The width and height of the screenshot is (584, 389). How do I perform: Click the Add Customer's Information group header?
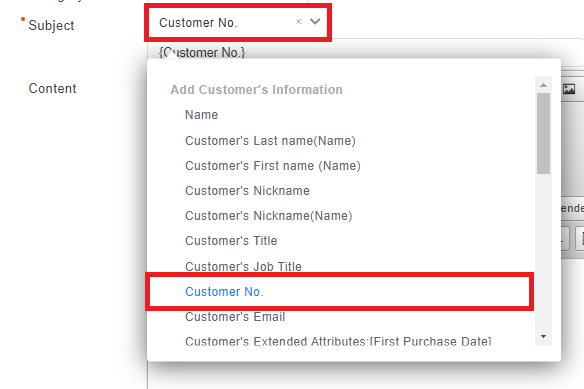[256, 90]
